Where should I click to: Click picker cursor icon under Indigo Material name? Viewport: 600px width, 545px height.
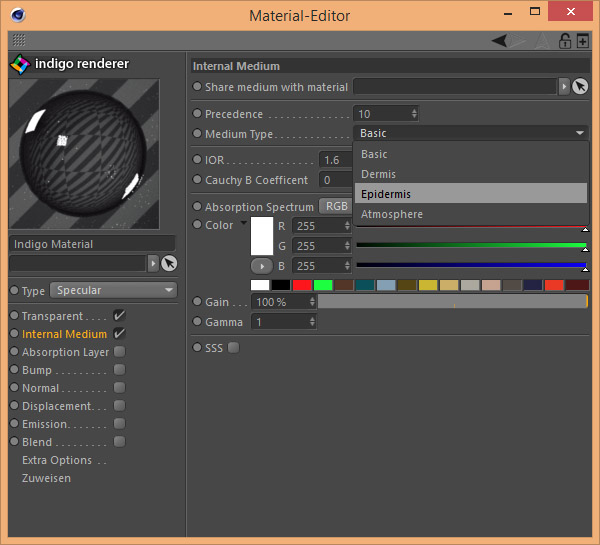(169, 263)
